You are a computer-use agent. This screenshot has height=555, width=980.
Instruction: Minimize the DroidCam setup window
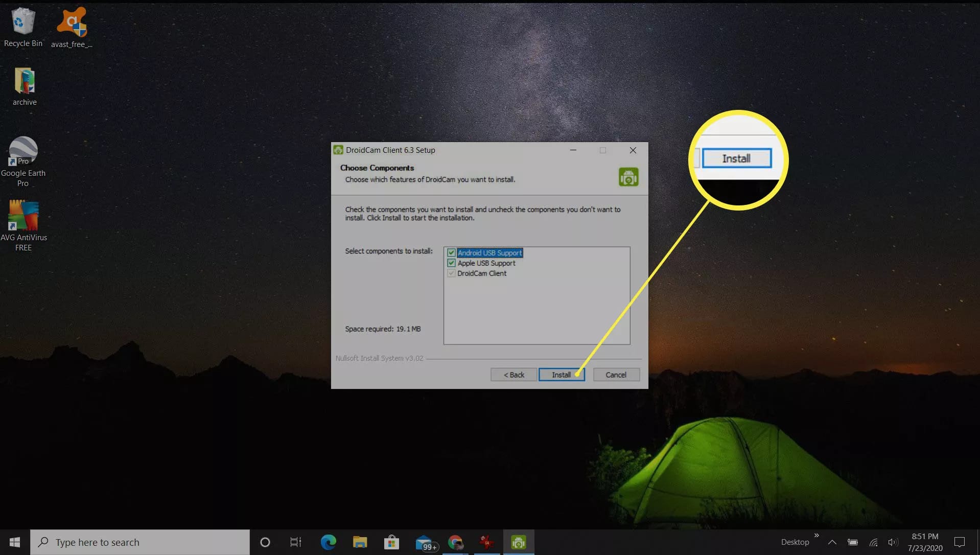[x=573, y=150]
